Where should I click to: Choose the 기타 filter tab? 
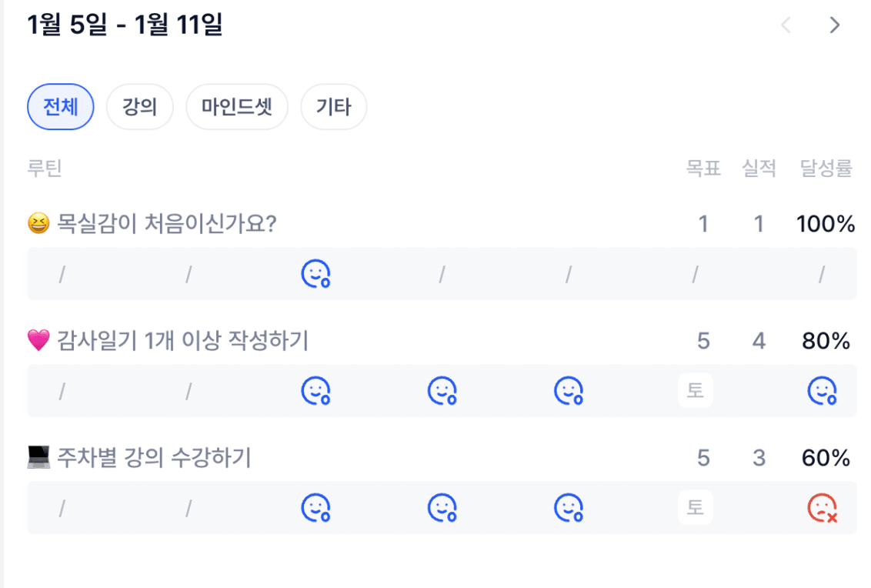click(333, 107)
